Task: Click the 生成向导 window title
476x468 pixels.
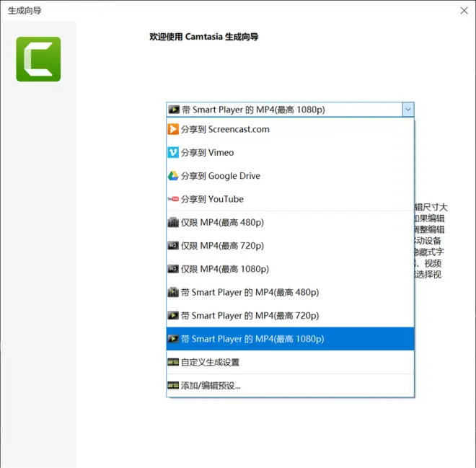Action: coord(25,11)
